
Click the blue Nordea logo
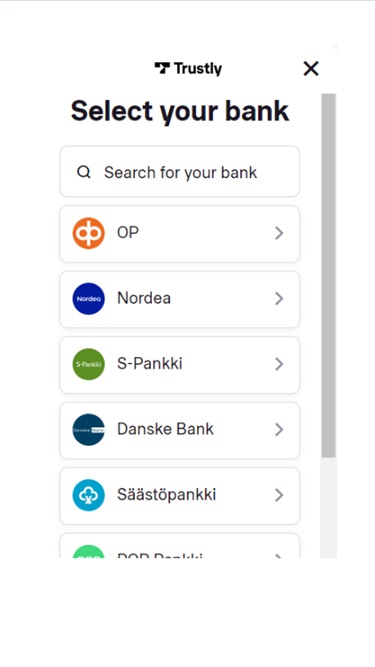[88, 299]
